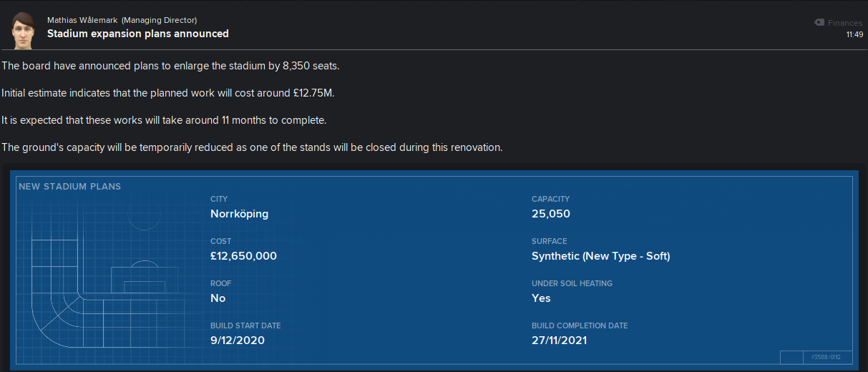
Task: Open the Finances category label
Action: [x=845, y=23]
